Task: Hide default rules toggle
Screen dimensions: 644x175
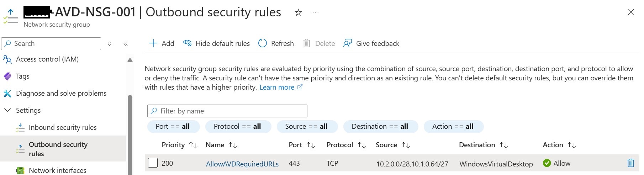Action: tap(216, 43)
